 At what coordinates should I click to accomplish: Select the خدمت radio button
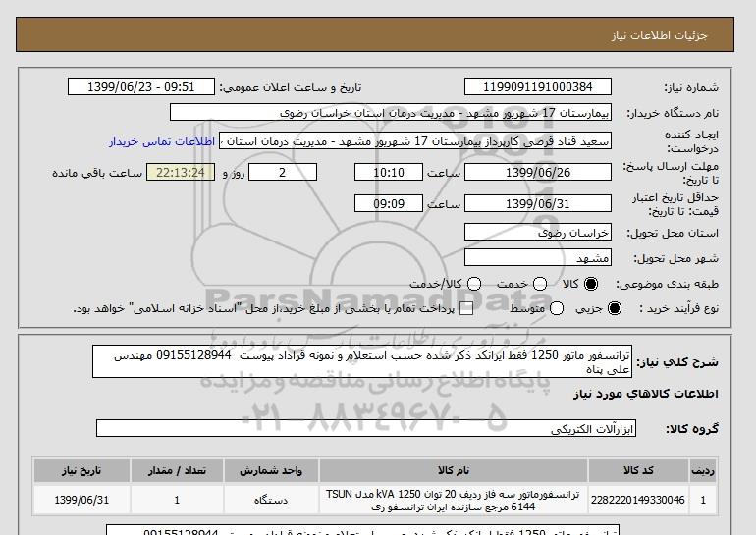point(540,284)
